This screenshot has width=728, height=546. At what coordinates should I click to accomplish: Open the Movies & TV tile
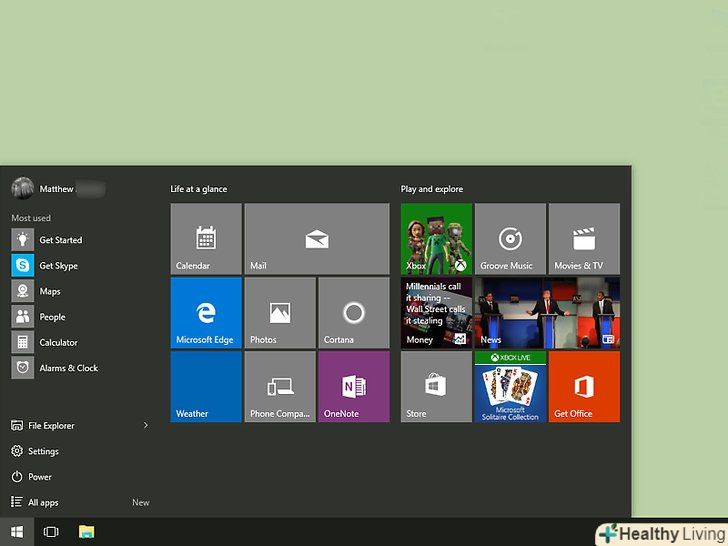point(584,239)
